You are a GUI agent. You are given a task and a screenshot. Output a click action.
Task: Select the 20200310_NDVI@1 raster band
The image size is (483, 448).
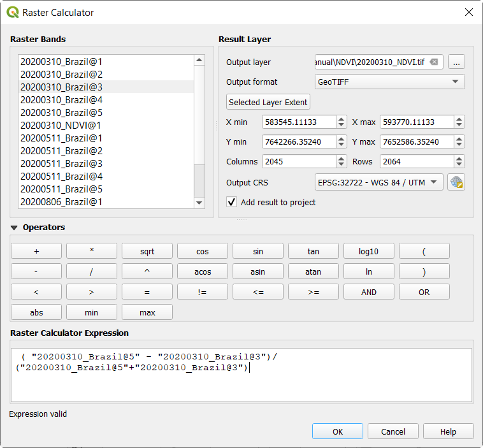click(60, 126)
